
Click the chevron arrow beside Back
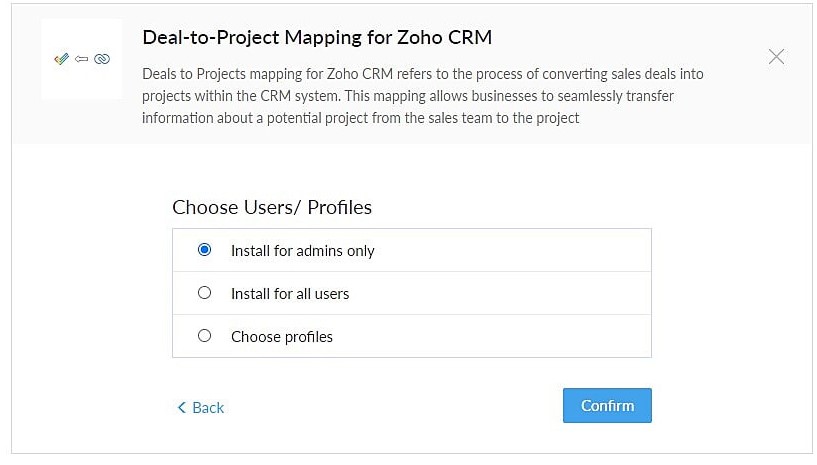pyautogui.click(x=181, y=407)
